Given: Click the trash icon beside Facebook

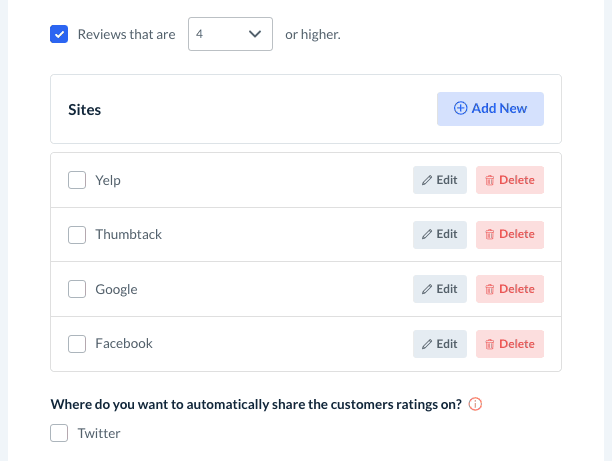Looking at the screenshot, I should (490, 344).
